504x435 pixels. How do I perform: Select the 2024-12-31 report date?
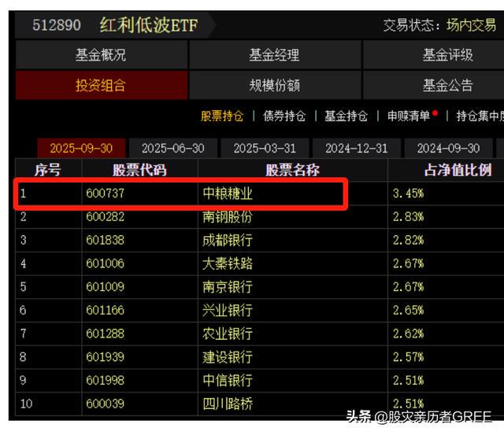[x=356, y=148]
